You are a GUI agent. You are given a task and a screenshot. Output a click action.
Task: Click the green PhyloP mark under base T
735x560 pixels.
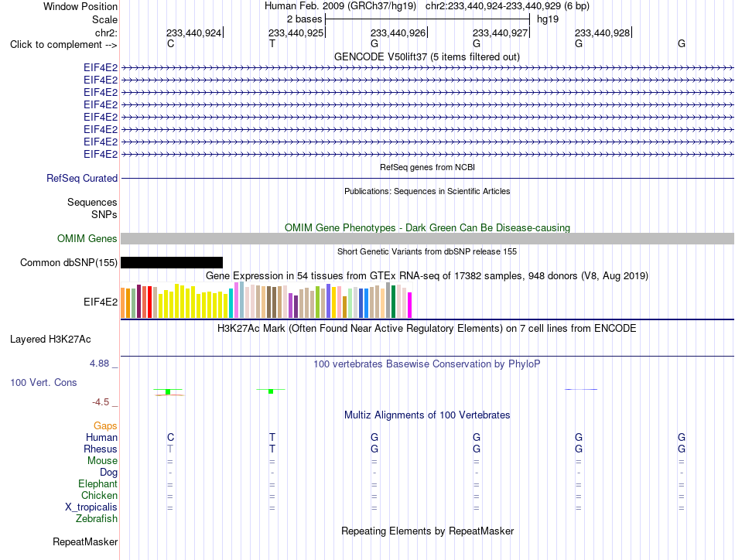pos(271,391)
